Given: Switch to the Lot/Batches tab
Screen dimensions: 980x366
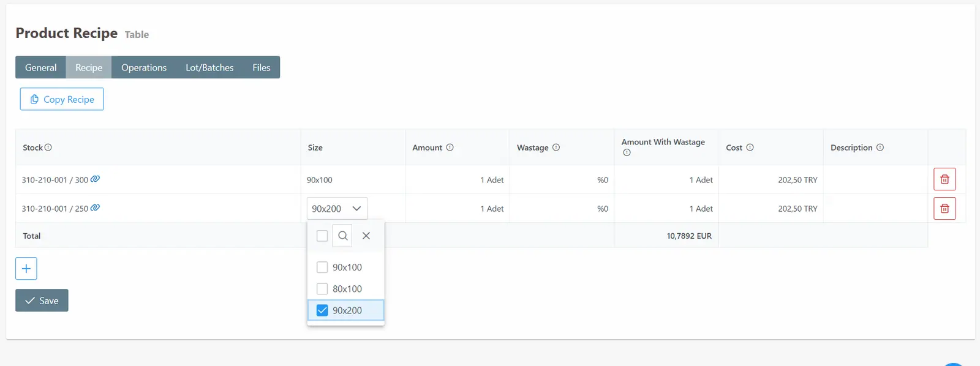Looking at the screenshot, I should [209, 67].
